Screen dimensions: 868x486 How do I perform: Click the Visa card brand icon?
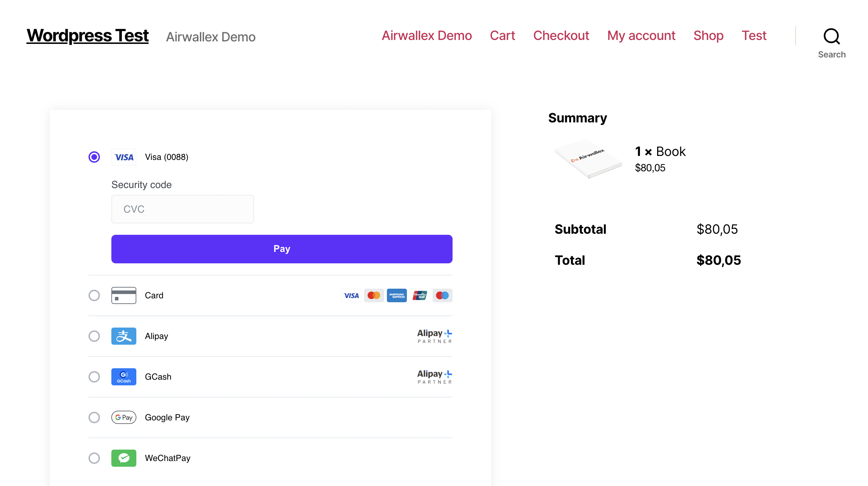coord(351,295)
